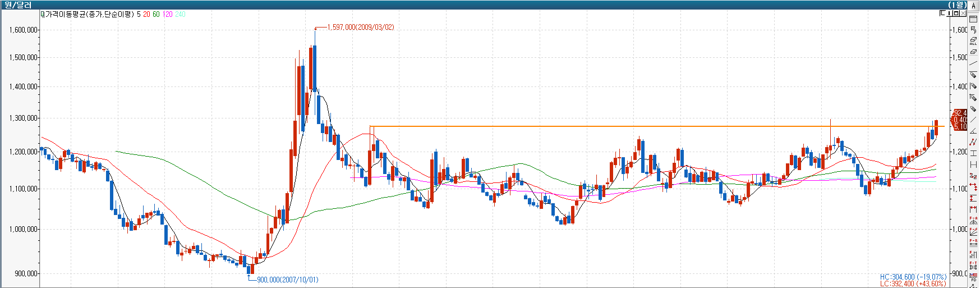Image resolution: width=980 pixels, height=288 pixels.
Task: Expand the FD tool at toolbar bottom
Action: tap(973, 276)
